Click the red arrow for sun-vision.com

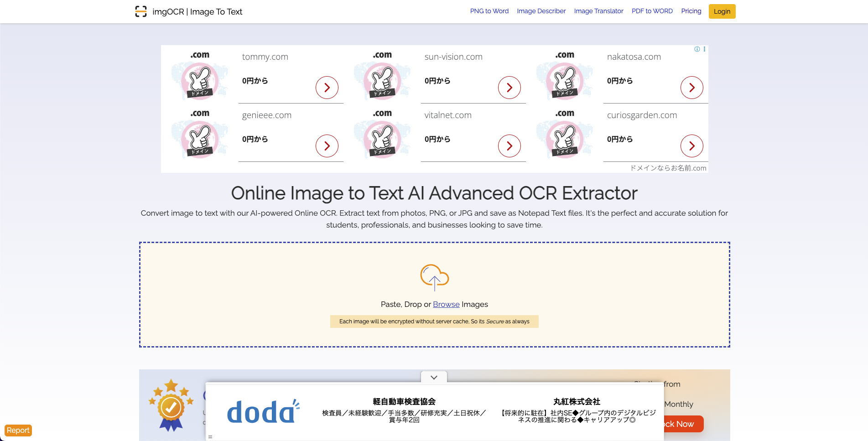click(509, 88)
